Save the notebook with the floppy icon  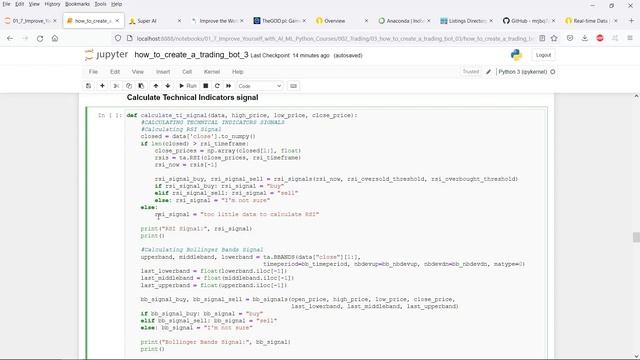[x=88, y=86]
